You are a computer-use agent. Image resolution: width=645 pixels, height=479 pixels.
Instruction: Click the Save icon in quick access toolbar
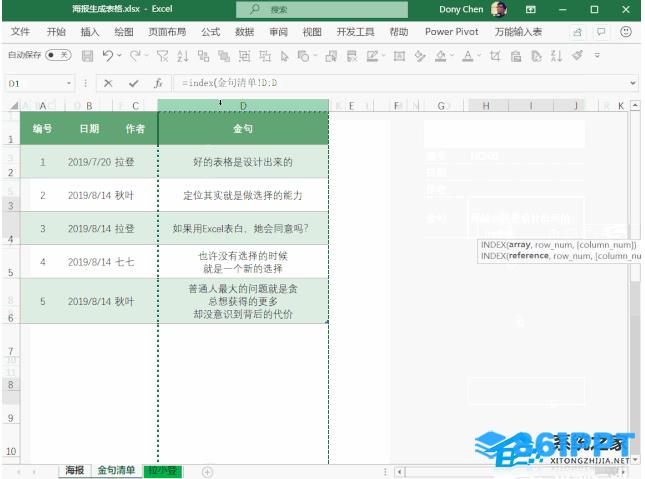(x=87, y=56)
